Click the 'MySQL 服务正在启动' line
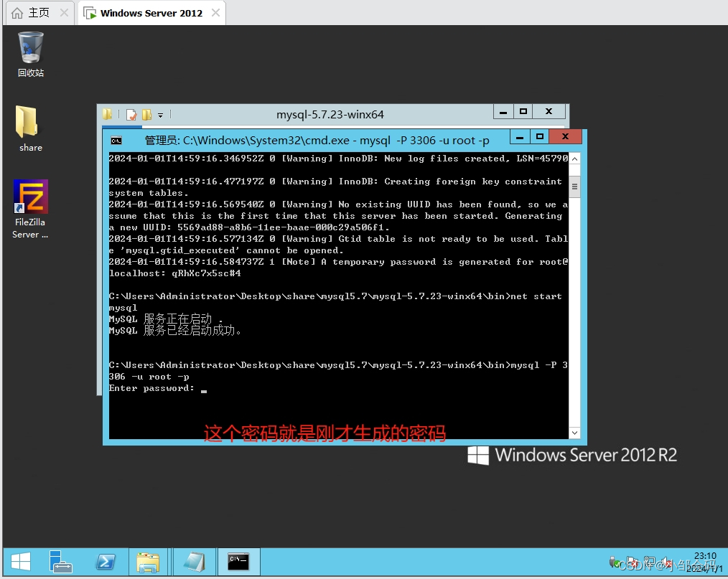This screenshot has width=728, height=579. 166,319
